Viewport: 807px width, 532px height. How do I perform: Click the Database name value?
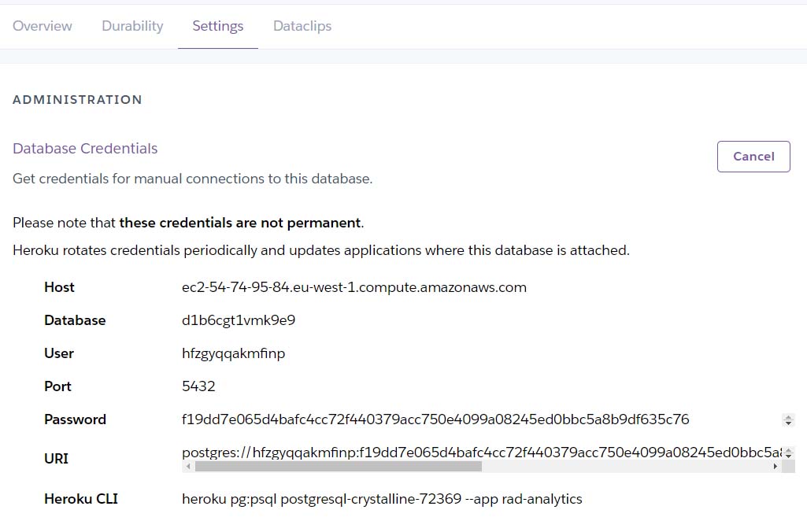[x=239, y=320]
